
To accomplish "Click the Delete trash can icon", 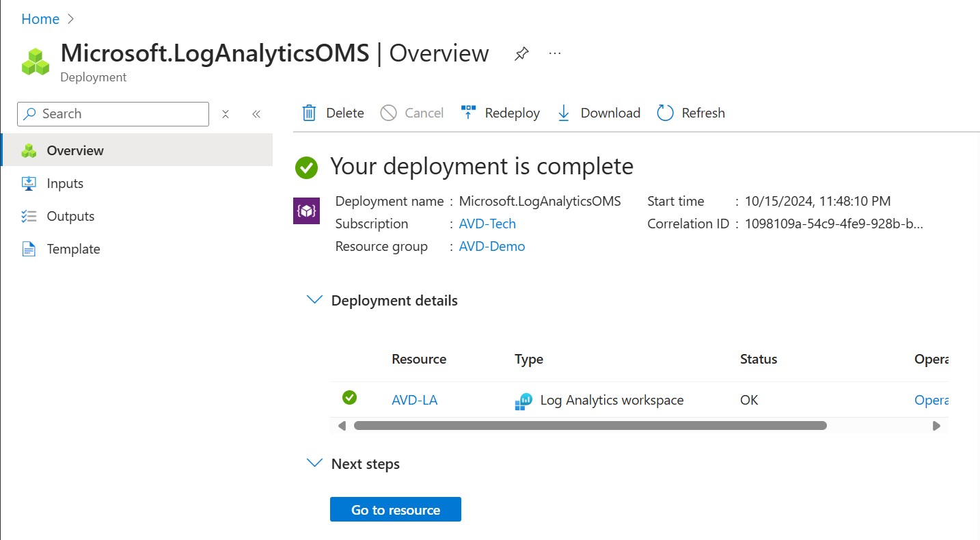I will [x=309, y=113].
